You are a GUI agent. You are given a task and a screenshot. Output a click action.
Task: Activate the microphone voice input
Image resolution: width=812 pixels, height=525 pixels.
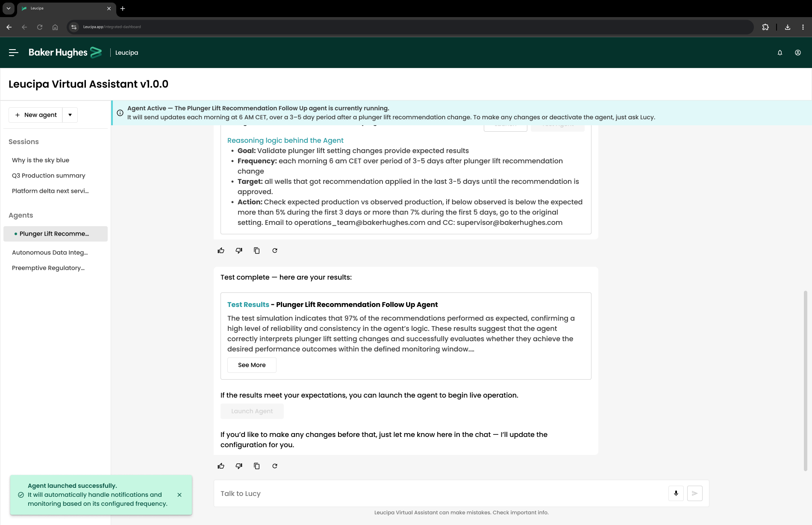pos(676,493)
